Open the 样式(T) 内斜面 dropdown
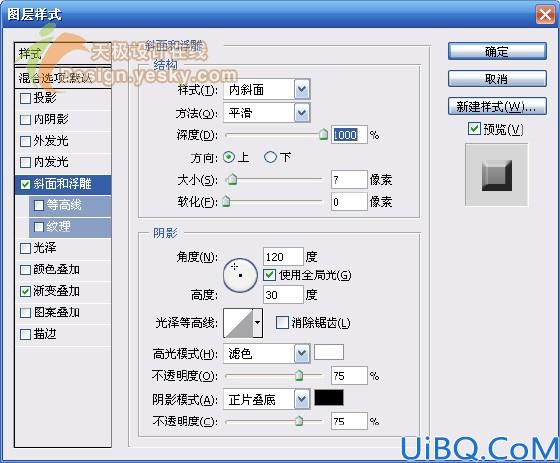 [x=267, y=89]
